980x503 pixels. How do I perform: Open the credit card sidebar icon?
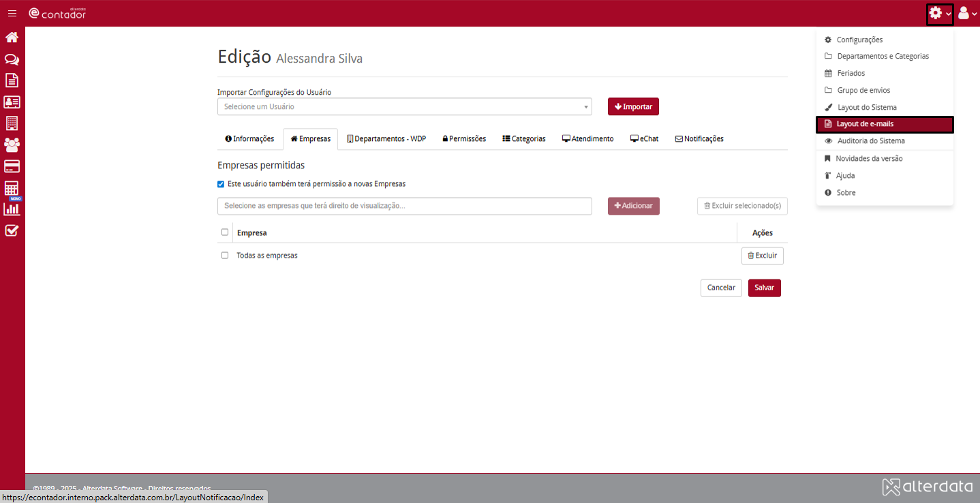pyautogui.click(x=12, y=166)
